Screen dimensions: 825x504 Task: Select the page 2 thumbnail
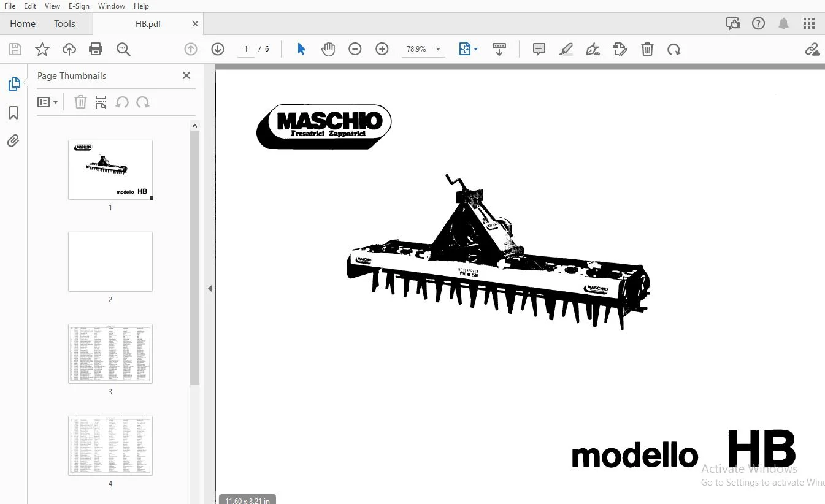[110, 261]
